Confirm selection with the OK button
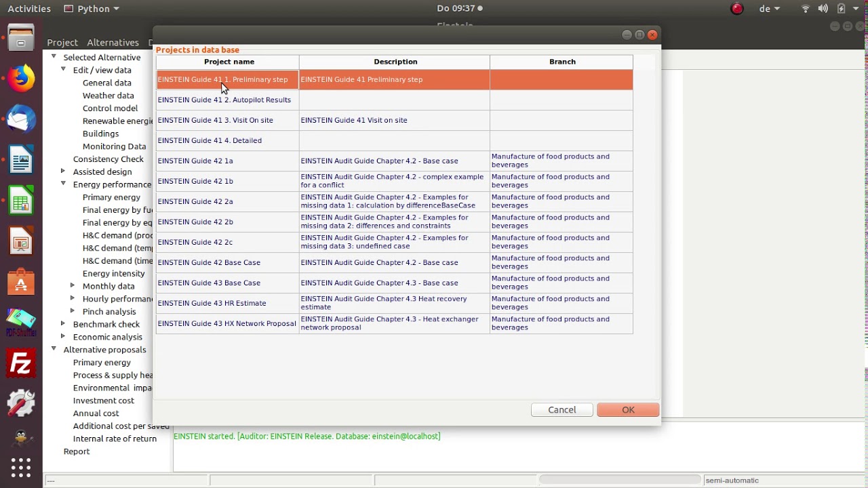The width and height of the screenshot is (868, 488). [x=628, y=410]
